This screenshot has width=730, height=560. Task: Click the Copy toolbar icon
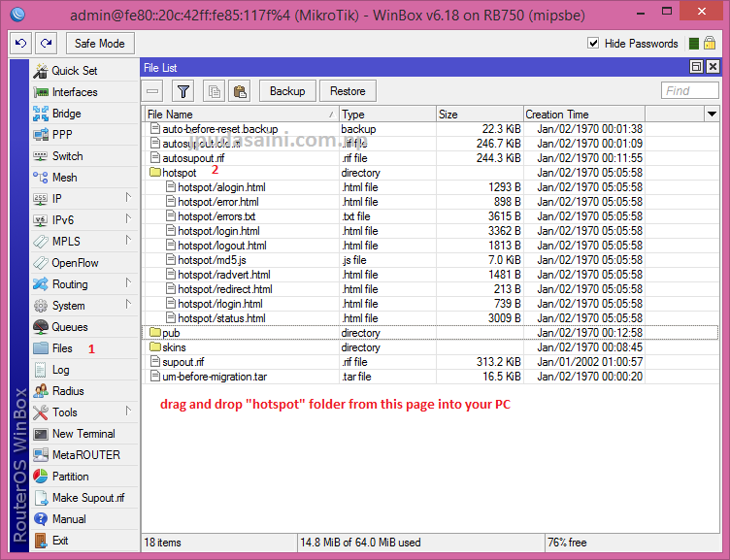tap(215, 91)
